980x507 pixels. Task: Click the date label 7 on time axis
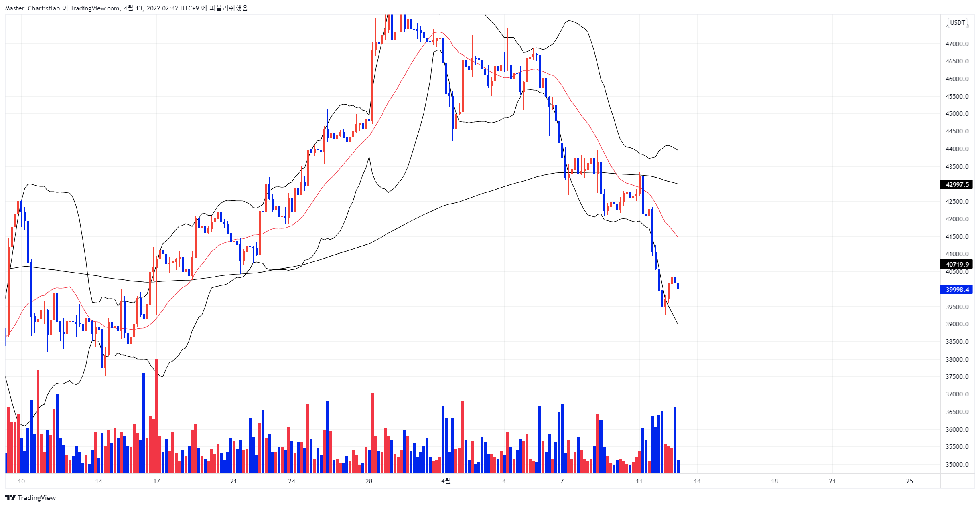(562, 481)
